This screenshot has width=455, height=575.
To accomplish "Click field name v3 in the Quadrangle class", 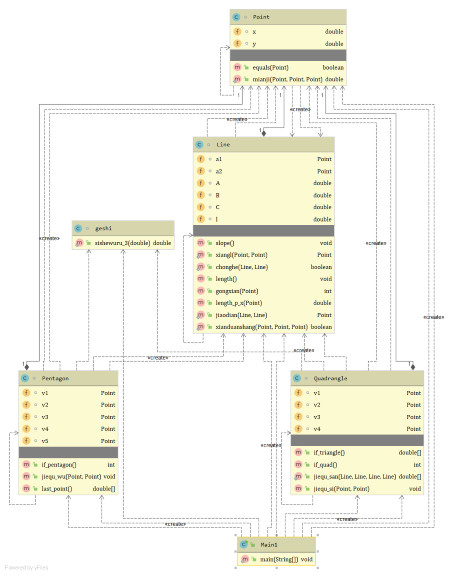I will [x=317, y=417].
